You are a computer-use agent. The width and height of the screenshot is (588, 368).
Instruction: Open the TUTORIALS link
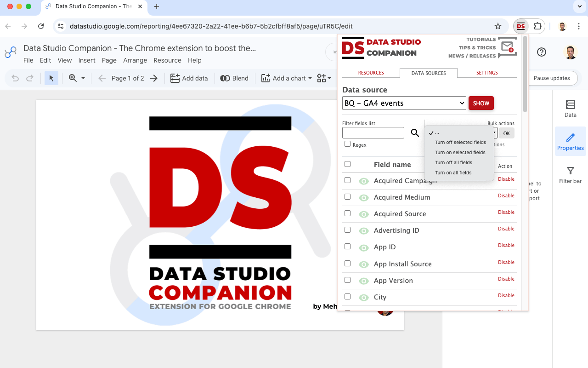click(481, 40)
